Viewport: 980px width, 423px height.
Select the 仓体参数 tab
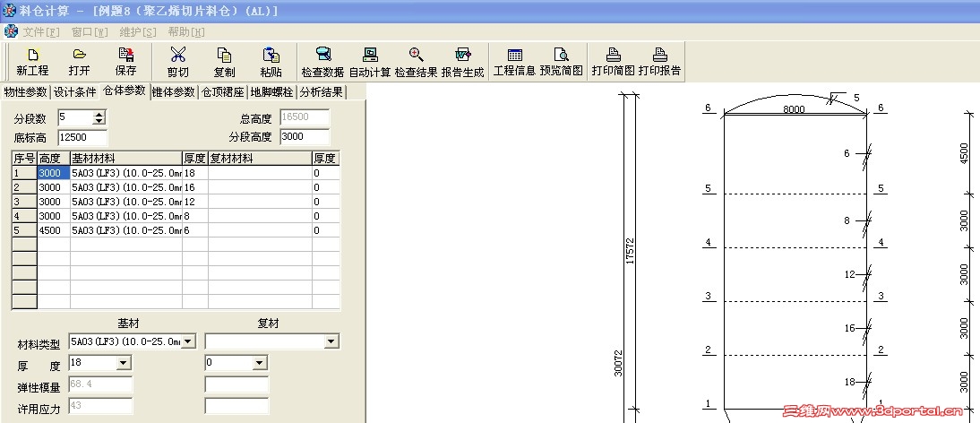click(x=125, y=91)
